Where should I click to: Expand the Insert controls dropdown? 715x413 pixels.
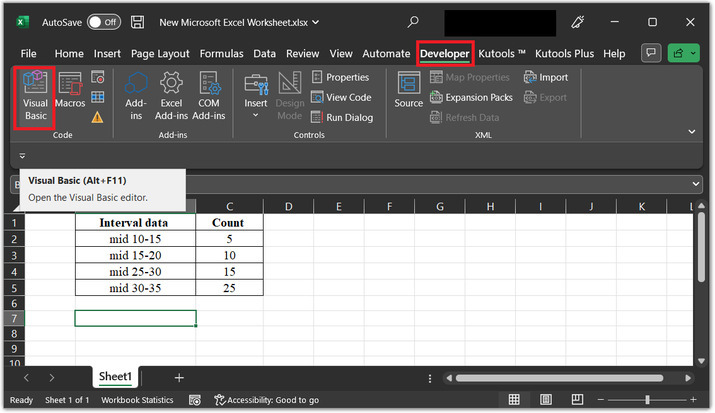coord(256,115)
